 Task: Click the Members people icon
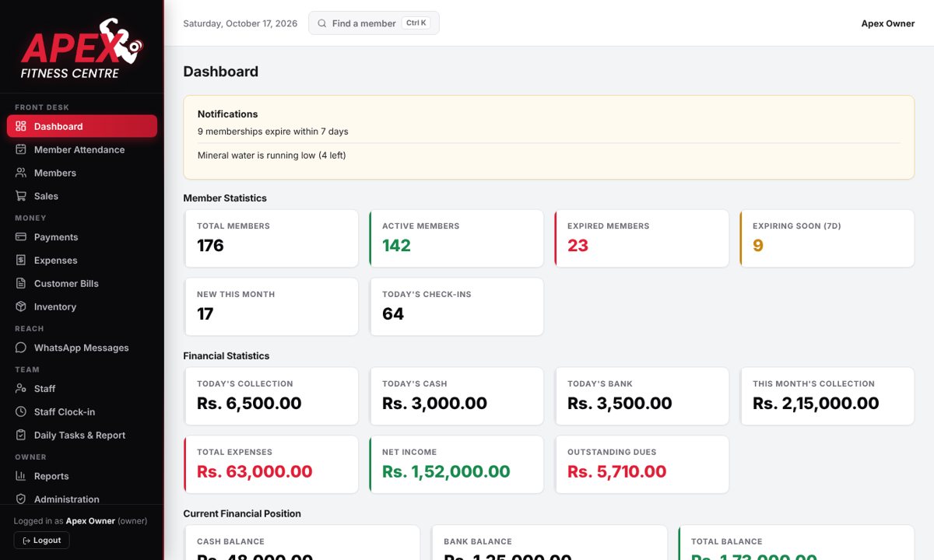21,173
